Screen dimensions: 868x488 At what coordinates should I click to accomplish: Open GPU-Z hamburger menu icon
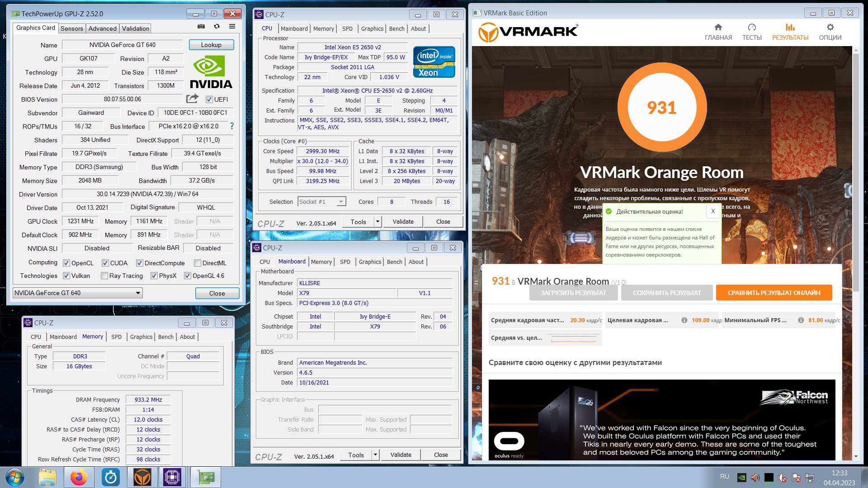(232, 27)
